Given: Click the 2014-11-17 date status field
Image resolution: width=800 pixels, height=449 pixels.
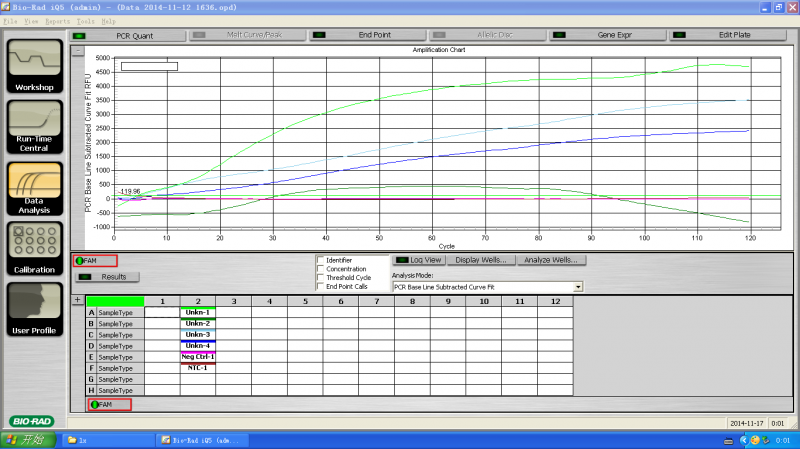Looking at the screenshot, I should [x=746, y=423].
